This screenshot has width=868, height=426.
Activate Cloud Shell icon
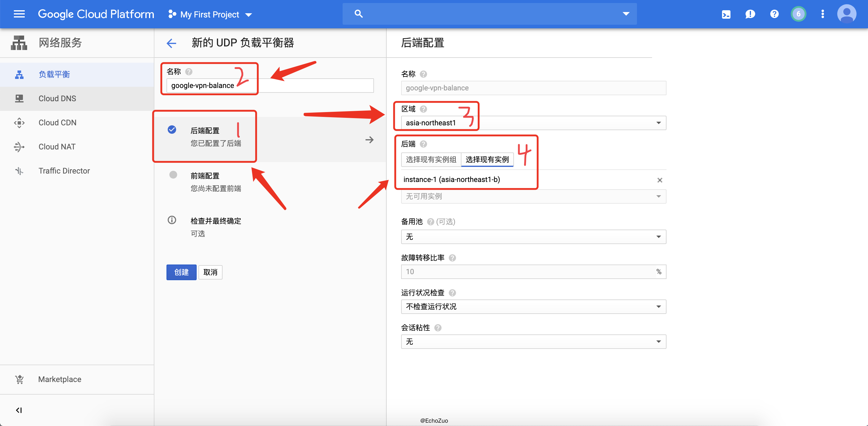coord(726,14)
